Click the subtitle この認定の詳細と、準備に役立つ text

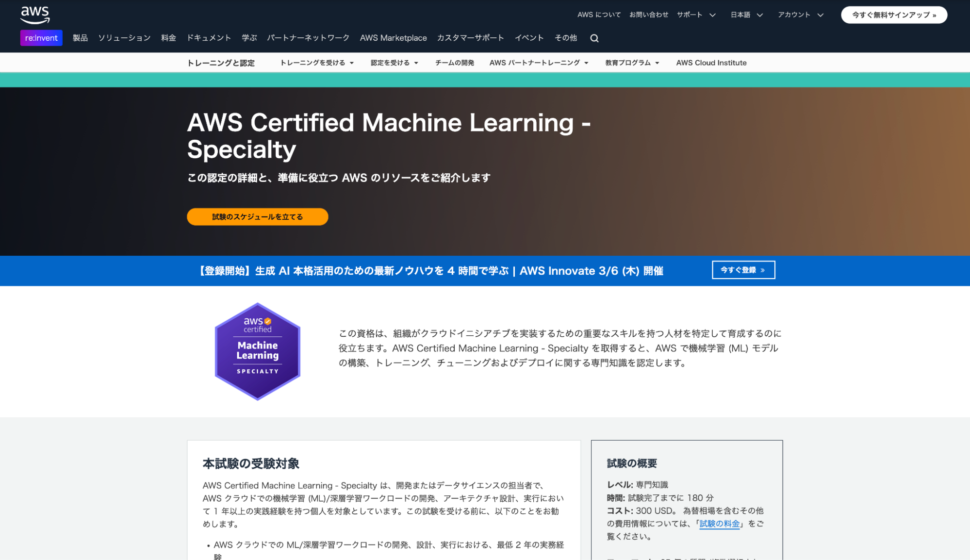[339, 178]
